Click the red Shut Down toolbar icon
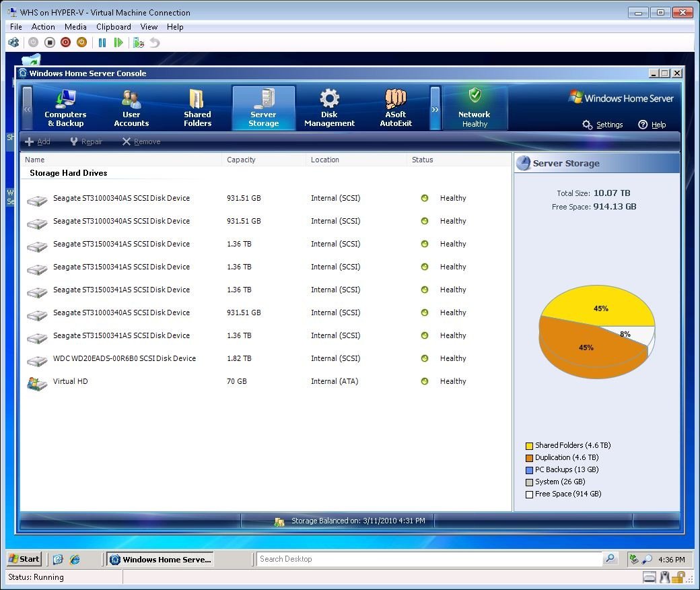 pos(66,42)
